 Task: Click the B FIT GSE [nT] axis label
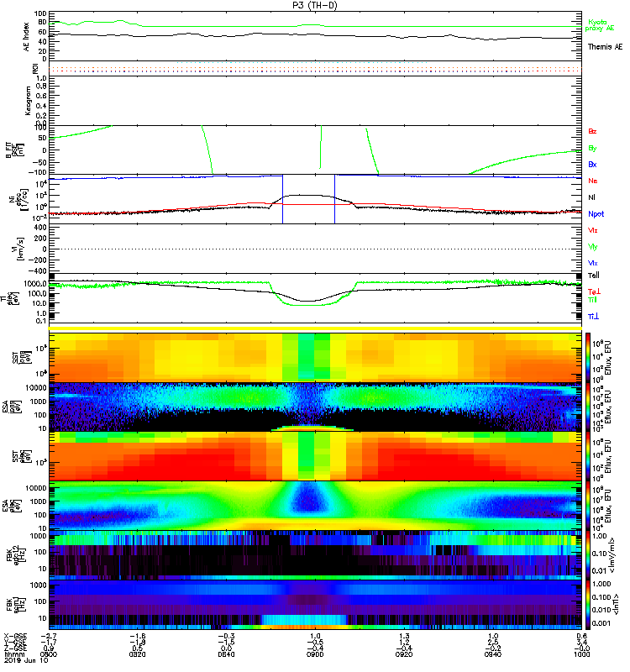14,150
